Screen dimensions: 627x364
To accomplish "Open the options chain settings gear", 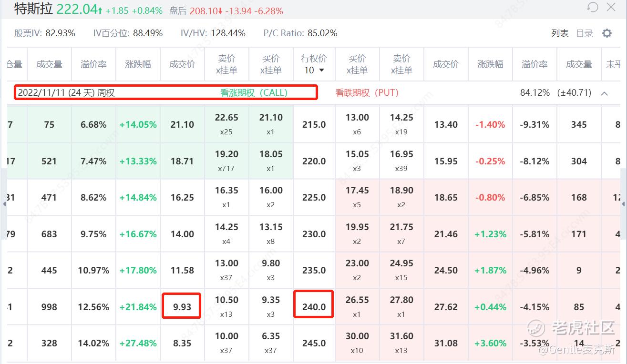I will 607,33.
